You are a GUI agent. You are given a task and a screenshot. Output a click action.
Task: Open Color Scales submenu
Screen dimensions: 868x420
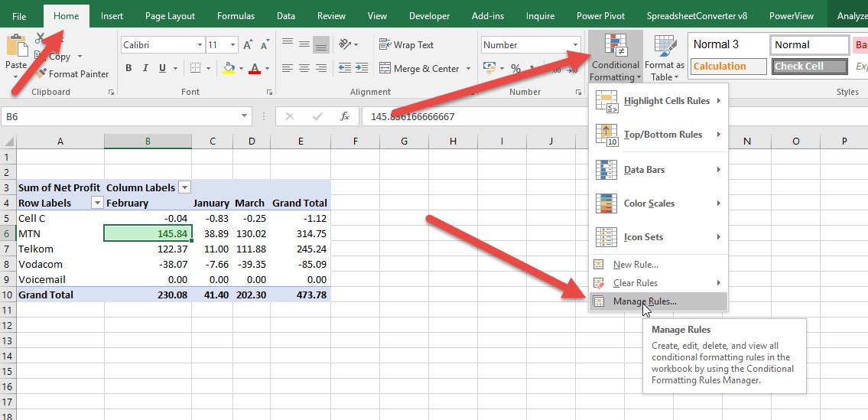(658, 203)
